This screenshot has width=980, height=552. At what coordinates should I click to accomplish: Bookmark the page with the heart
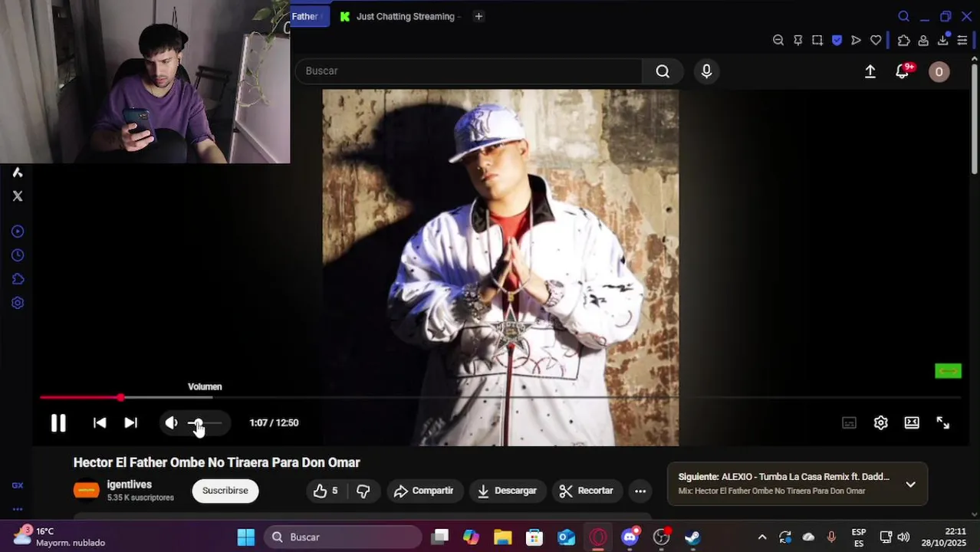(x=876, y=41)
